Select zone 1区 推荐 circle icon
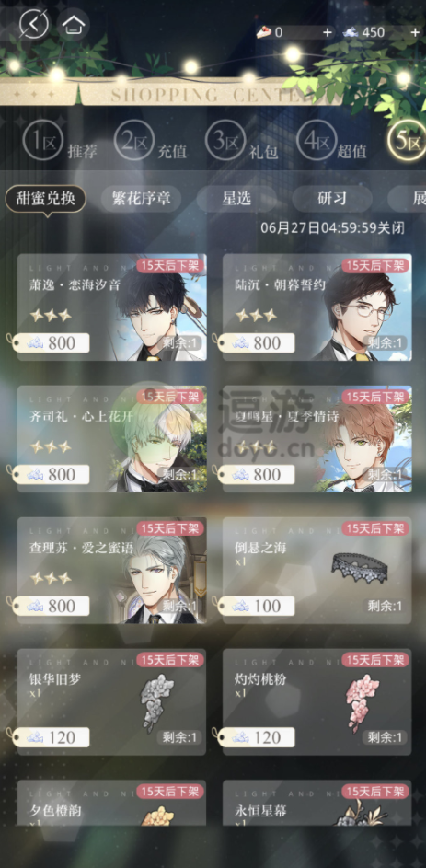 (42, 141)
